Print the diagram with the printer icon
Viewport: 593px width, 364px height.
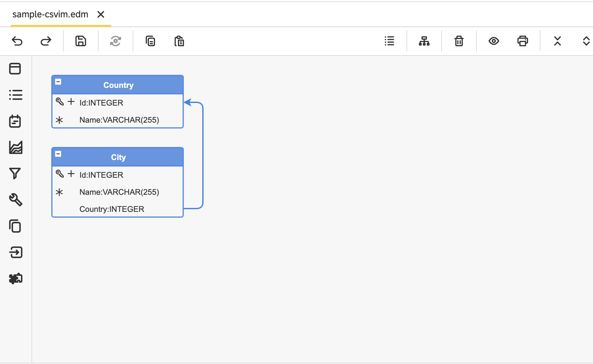[523, 41]
